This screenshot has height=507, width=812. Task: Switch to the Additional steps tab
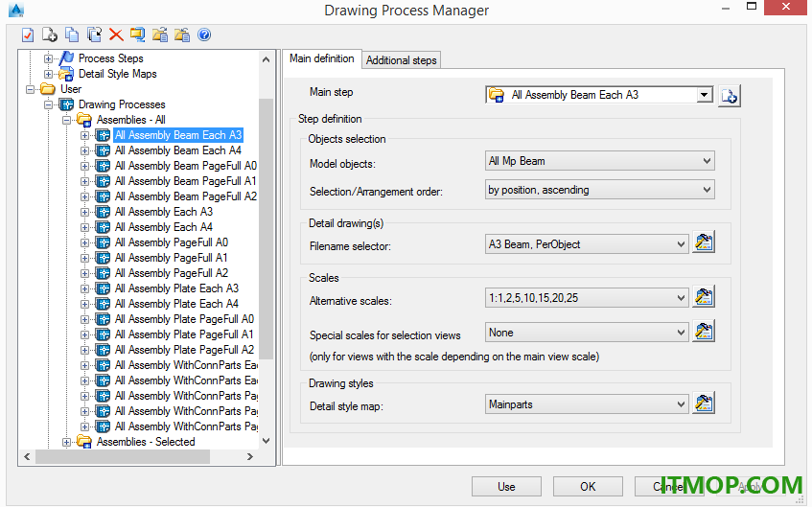pyautogui.click(x=402, y=60)
